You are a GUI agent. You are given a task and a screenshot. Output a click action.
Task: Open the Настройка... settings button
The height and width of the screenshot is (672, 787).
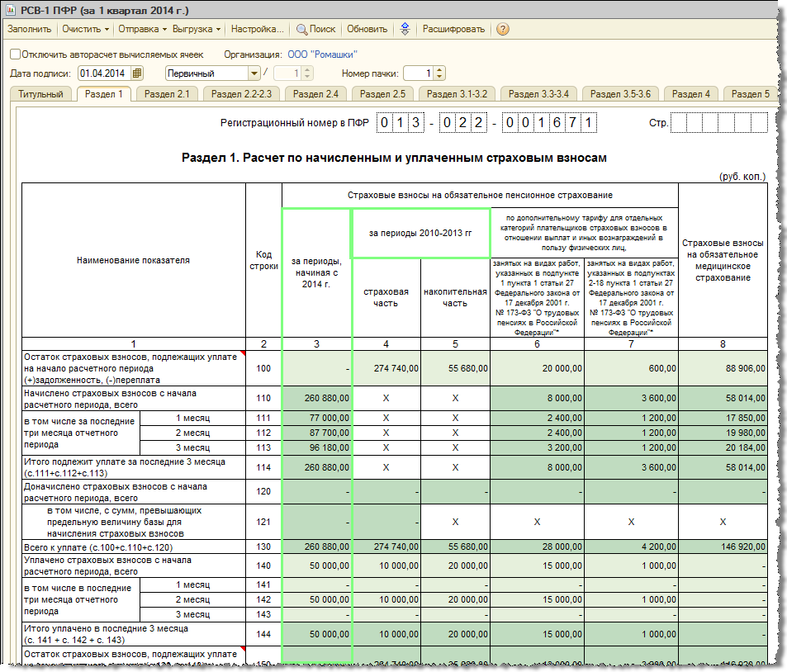click(257, 29)
